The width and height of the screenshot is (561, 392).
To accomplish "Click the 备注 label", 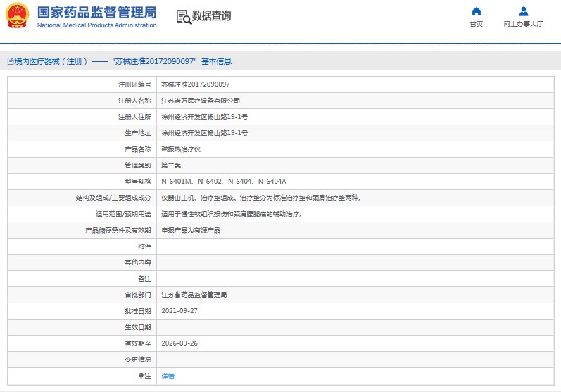I will [144, 279].
